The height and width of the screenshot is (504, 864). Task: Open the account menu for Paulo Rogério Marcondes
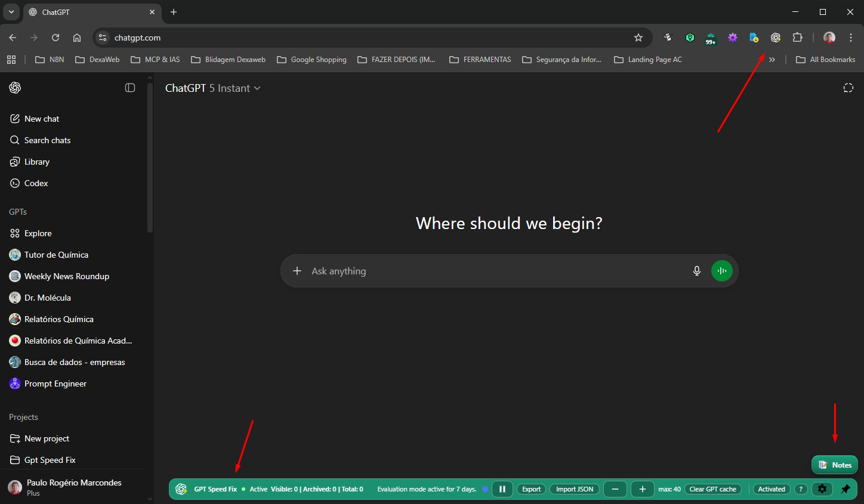point(73,487)
